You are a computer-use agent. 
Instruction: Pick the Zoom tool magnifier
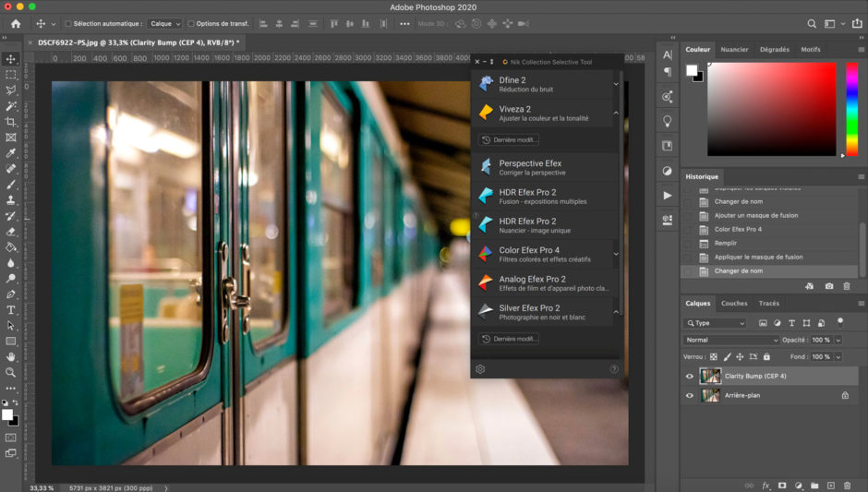coord(10,372)
